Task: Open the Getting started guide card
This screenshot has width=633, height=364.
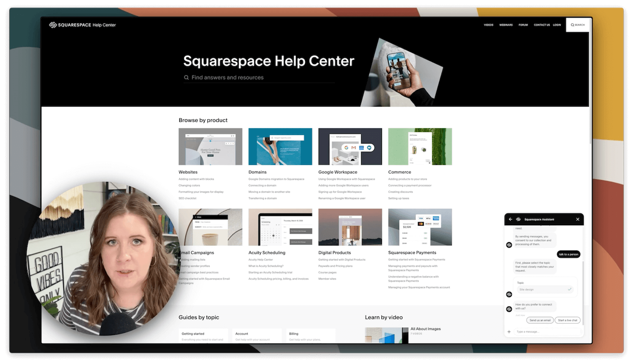Action: [203, 336]
